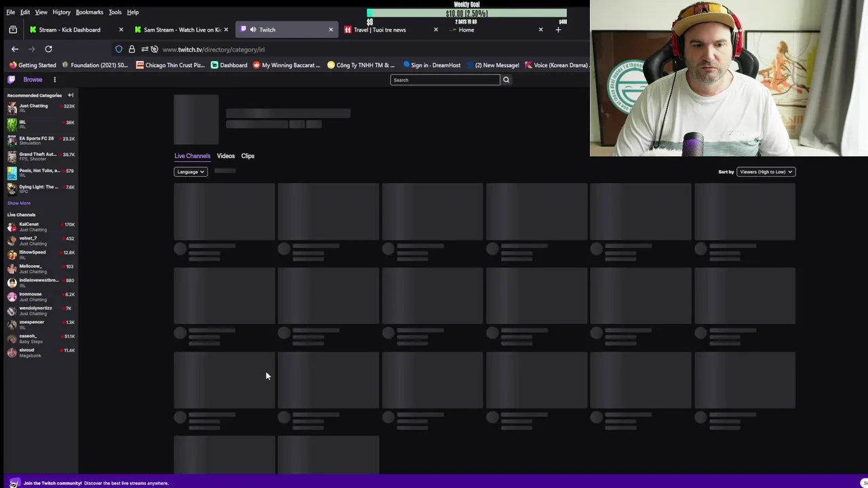Open a new browser tab
Screen dimensions: 868x488
(x=558, y=30)
